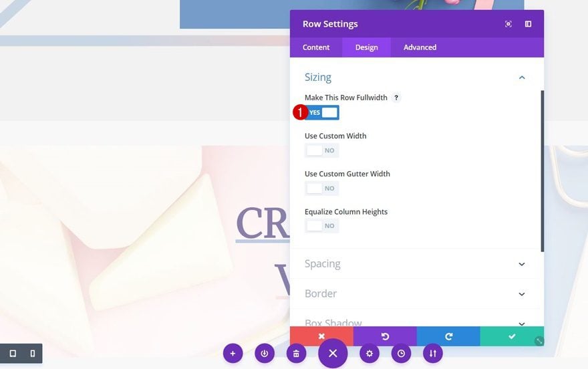Click the Use Custom Gutter Width label

click(x=347, y=174)
